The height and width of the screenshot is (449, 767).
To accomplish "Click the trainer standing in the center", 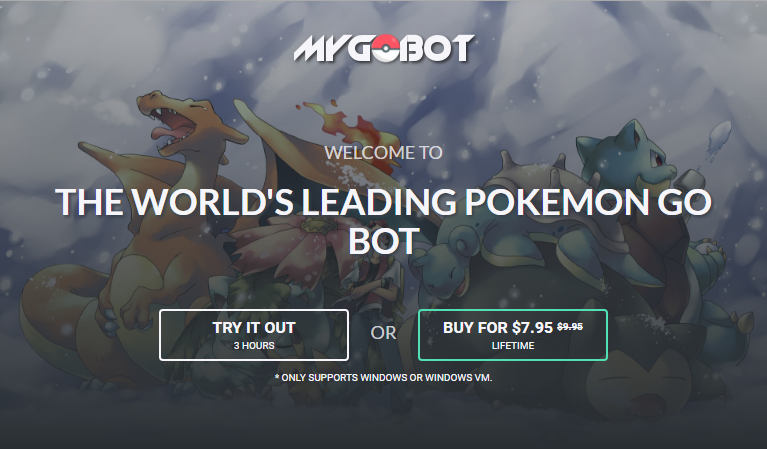I will (x=374, y=293).
